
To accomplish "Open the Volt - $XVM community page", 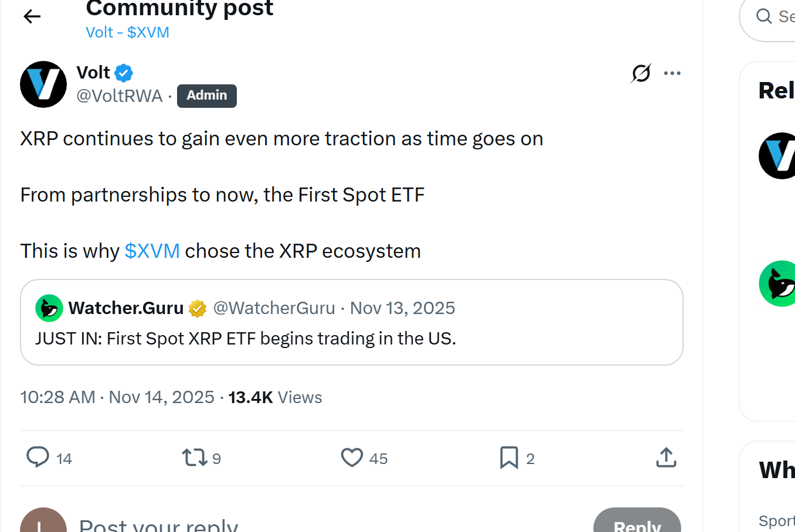I will click(127, 32).
